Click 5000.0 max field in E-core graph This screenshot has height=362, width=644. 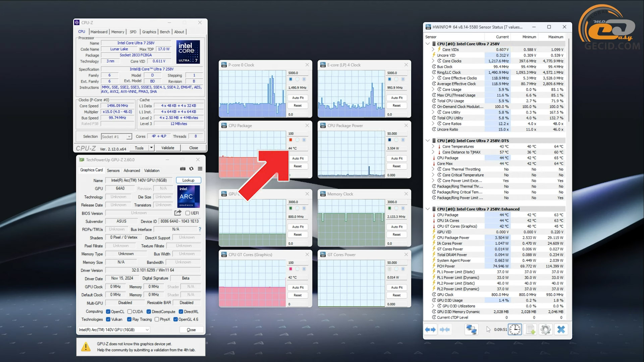397,73
